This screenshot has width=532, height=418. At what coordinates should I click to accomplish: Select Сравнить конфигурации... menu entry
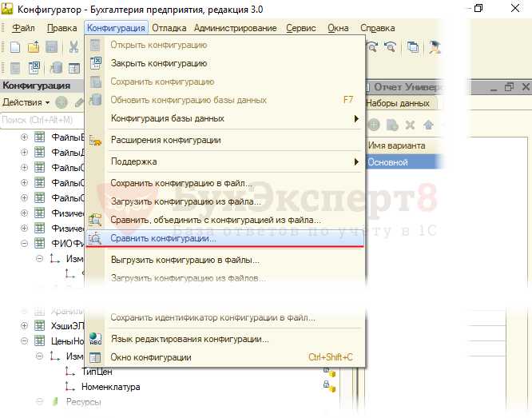coord(225,238)
